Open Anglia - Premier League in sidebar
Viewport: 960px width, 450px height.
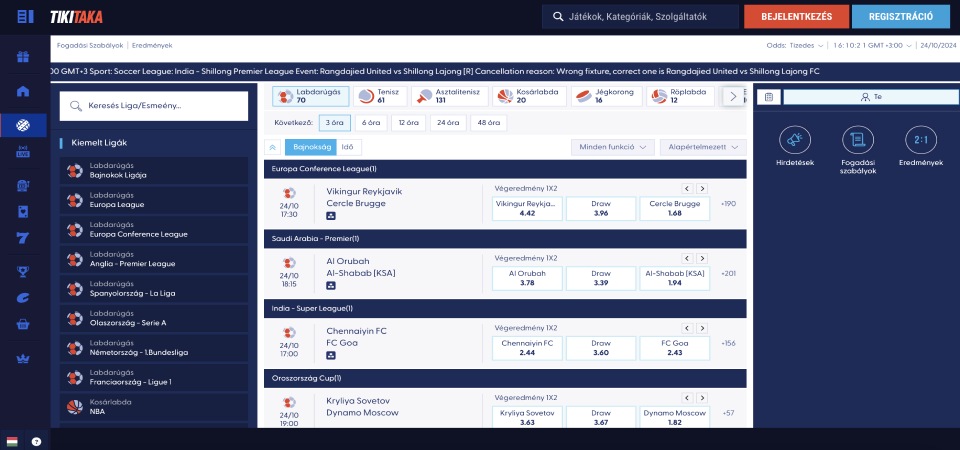coord(154,260)
